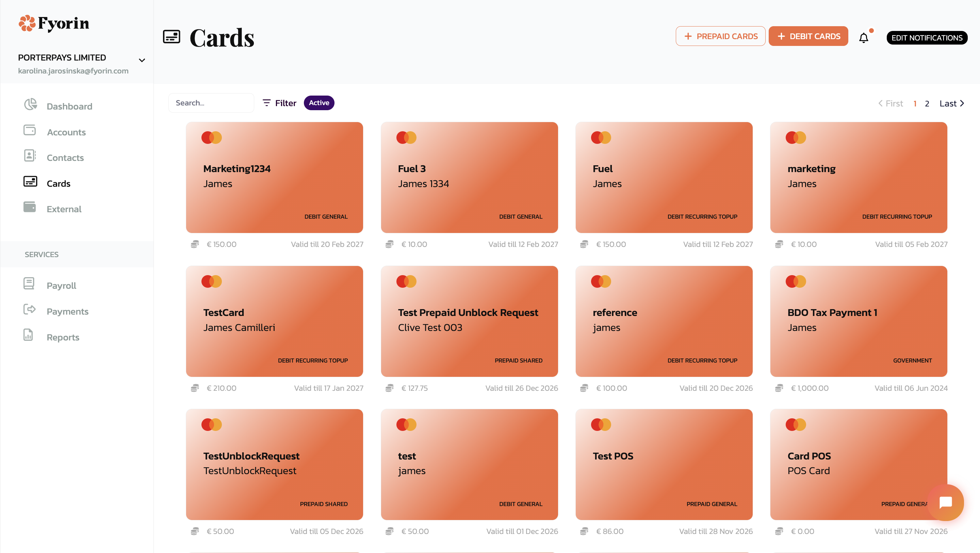Image resolution: width=980 pixels, height=553 pixels.
Task: Click the Edit Notifications button
Action: 928,38
